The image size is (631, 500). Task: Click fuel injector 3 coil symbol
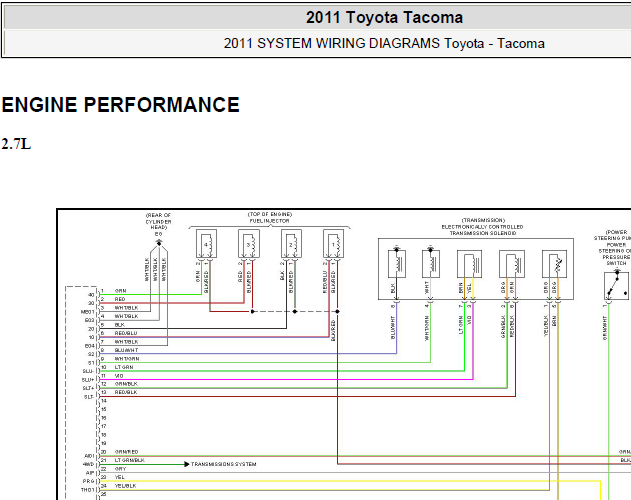coord(249,244)
